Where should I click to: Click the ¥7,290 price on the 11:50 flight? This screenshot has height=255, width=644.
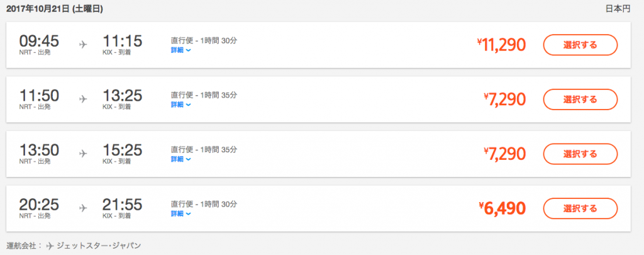(504, 99)
